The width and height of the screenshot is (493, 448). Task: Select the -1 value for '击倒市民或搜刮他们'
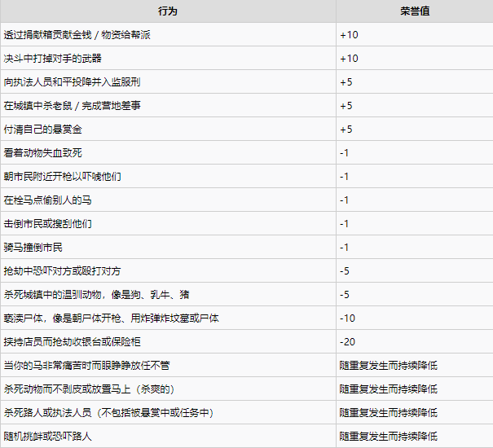pyautogui.click(x=344, y=223)
